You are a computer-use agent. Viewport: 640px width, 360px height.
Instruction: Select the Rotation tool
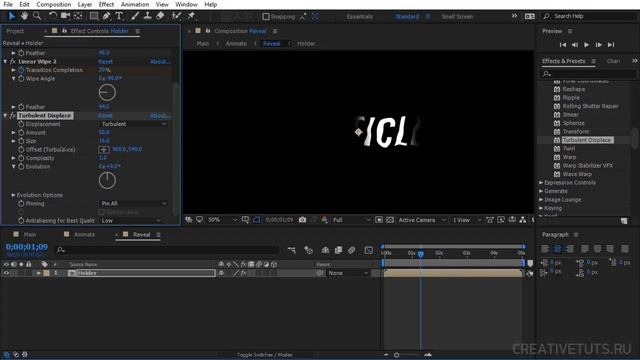[52, 16]
